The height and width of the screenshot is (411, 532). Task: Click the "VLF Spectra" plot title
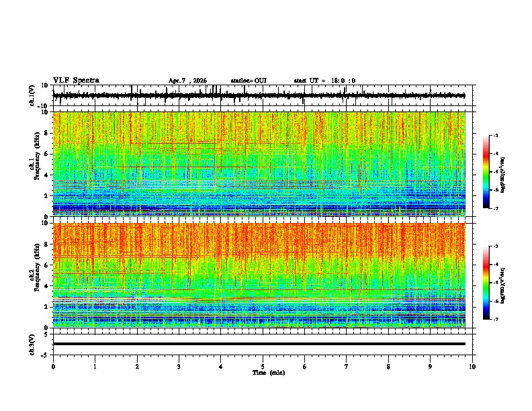coord(76,81)
